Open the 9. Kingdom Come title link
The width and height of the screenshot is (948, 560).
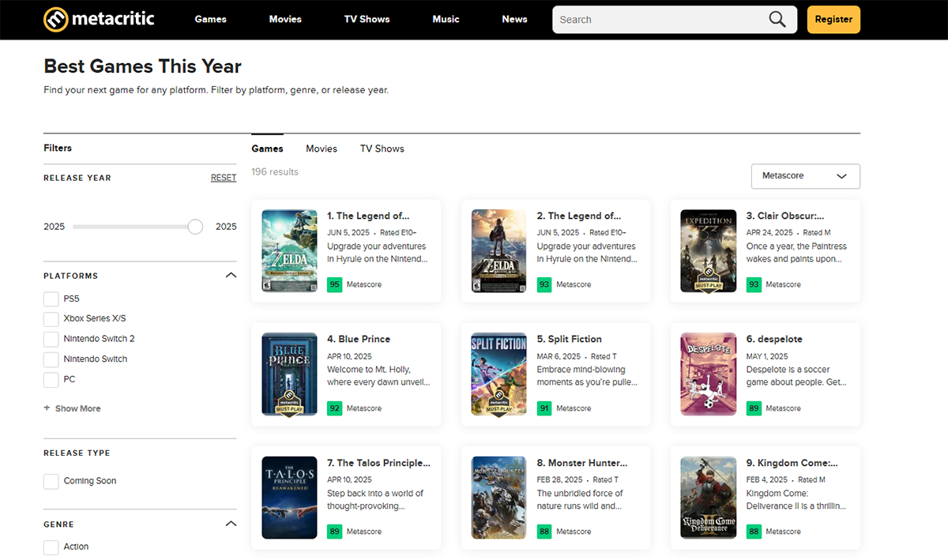pos(792,463)
